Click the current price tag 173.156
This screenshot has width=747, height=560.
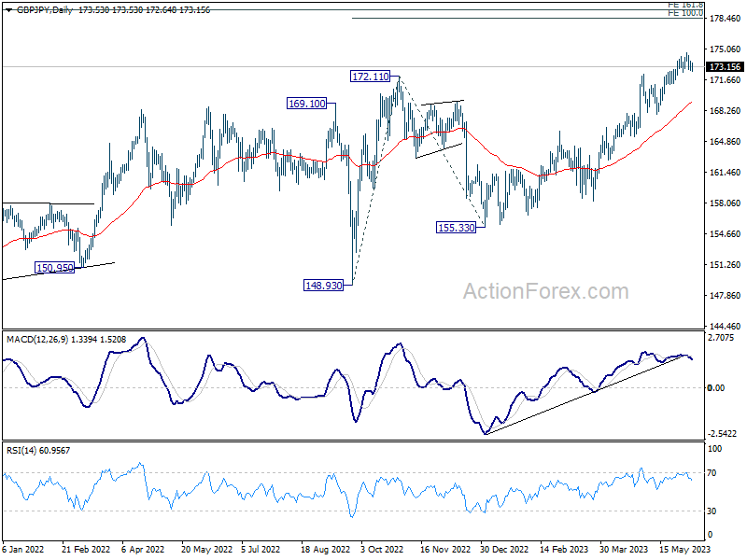pos(725,67)
